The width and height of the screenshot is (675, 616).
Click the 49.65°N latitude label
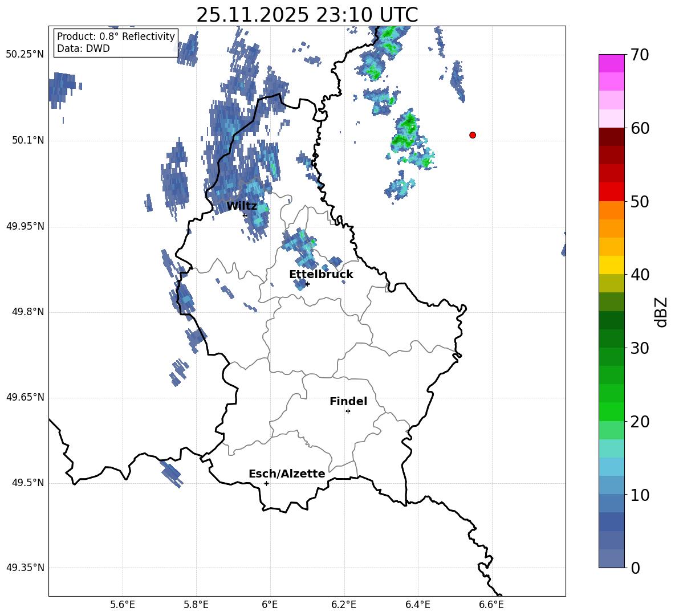click(x=25, y=397)
